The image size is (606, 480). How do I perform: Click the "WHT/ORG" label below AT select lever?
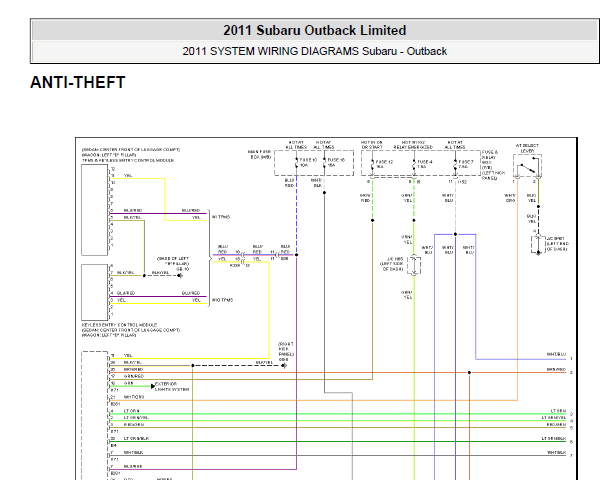coord(510,198)
